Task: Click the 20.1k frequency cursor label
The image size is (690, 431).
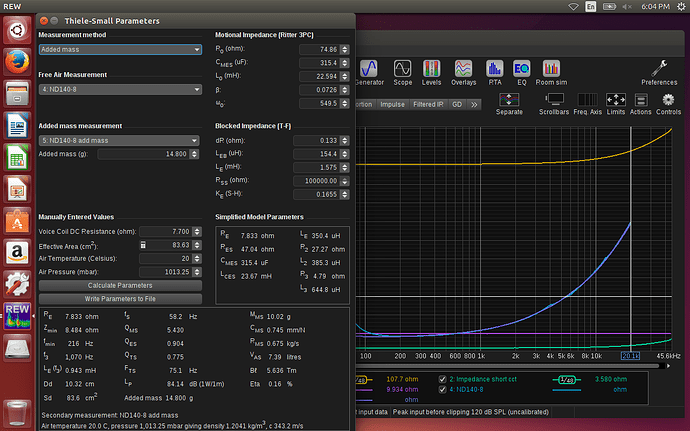Action: coord(630,356)
